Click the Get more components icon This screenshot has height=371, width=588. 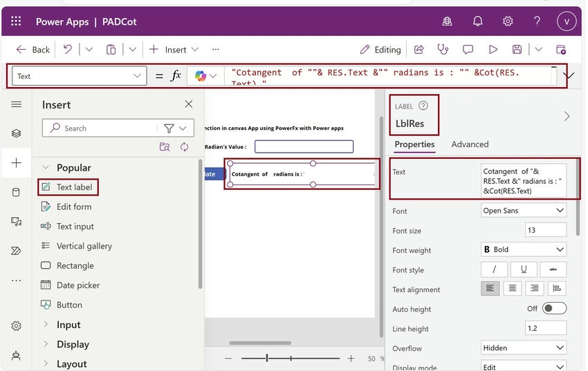tap(165, 146)
